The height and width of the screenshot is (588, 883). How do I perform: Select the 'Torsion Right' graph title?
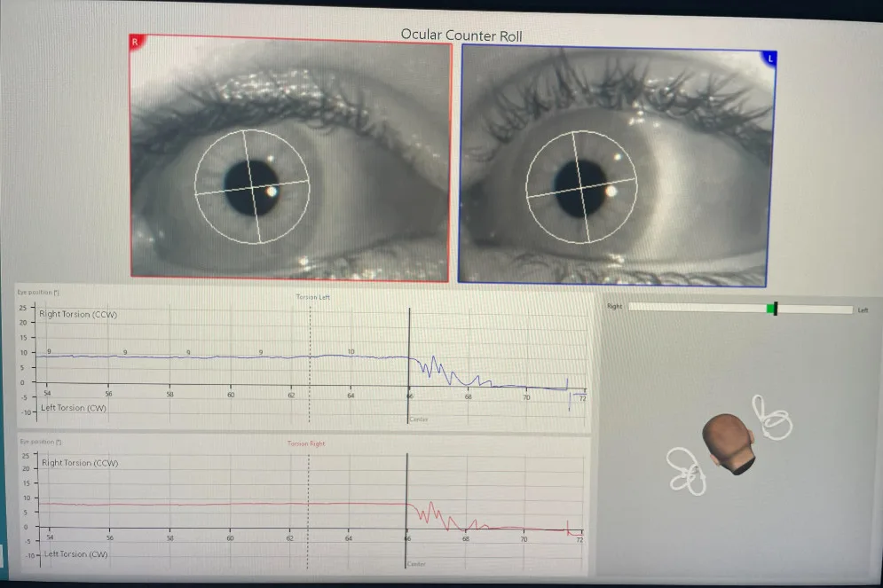(304, 443)
